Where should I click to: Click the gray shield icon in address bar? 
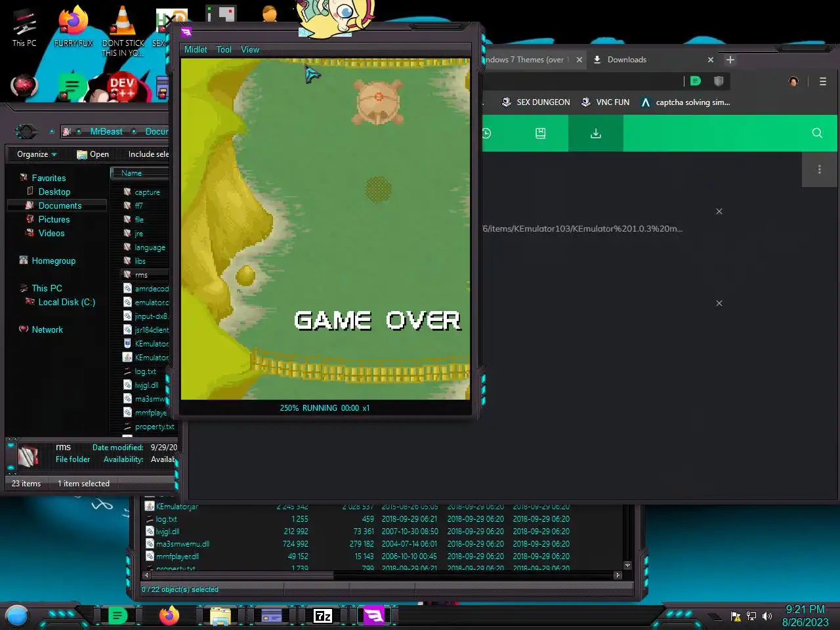719,81
